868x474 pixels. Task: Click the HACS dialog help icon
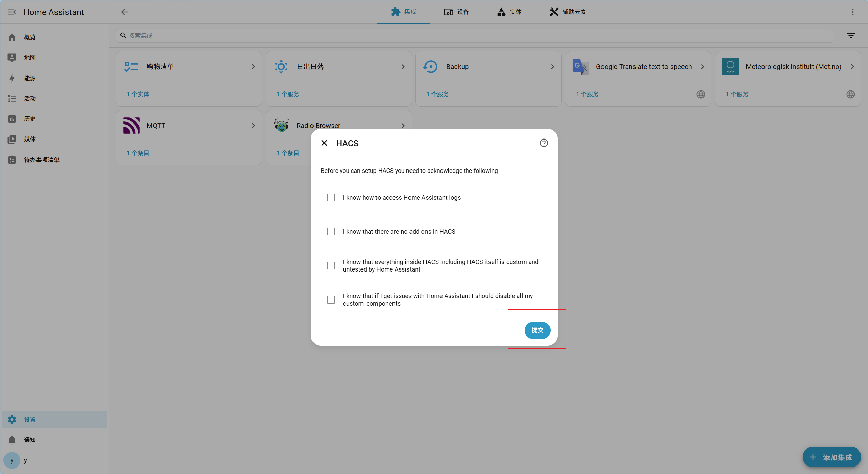[544, 143]
